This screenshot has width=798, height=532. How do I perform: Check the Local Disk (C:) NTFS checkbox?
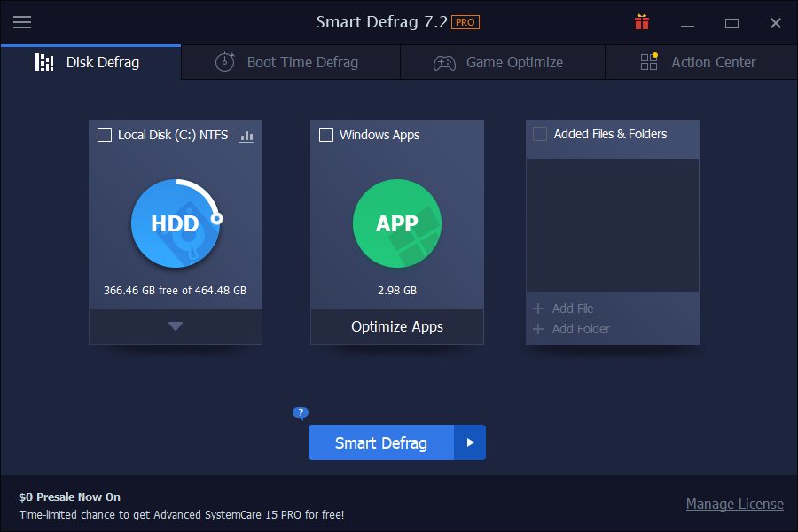[x=105, y=135]
